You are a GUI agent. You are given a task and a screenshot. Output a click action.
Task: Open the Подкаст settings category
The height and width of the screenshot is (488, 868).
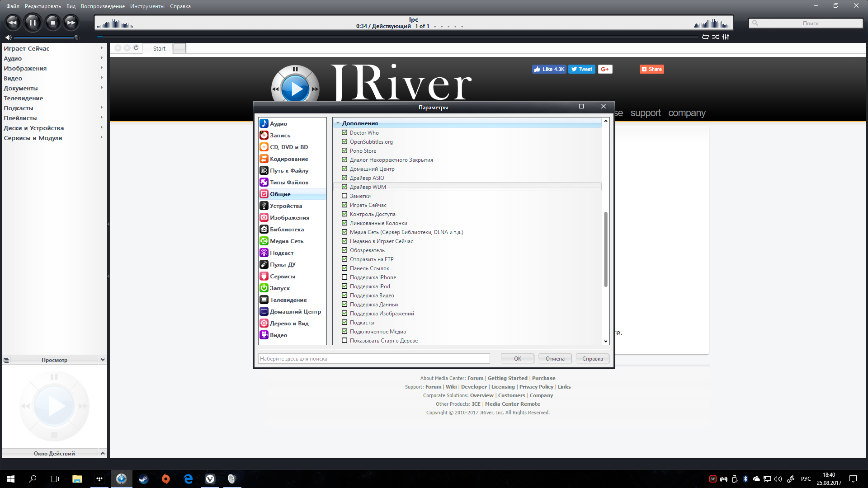point(292,253)
